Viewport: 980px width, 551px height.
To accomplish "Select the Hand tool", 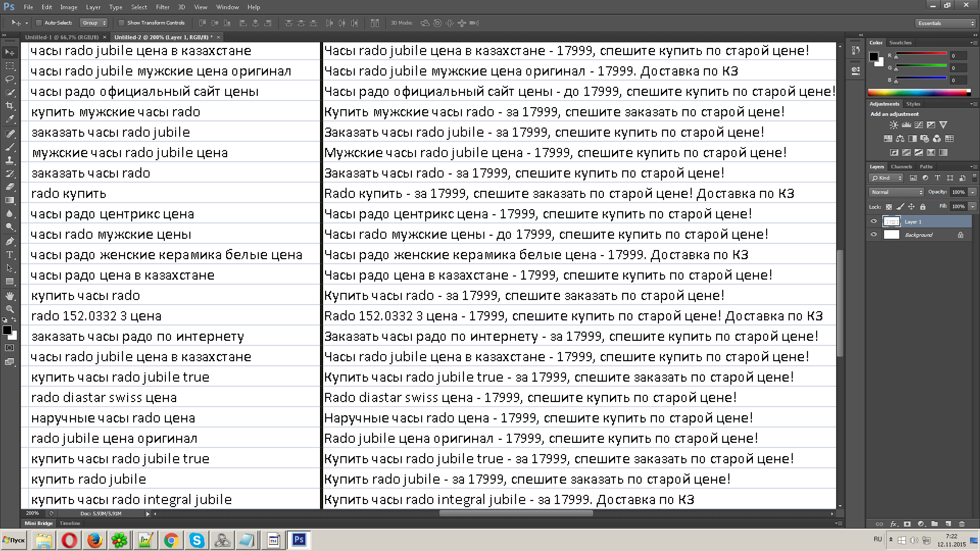I will click(x=10, y=296).
